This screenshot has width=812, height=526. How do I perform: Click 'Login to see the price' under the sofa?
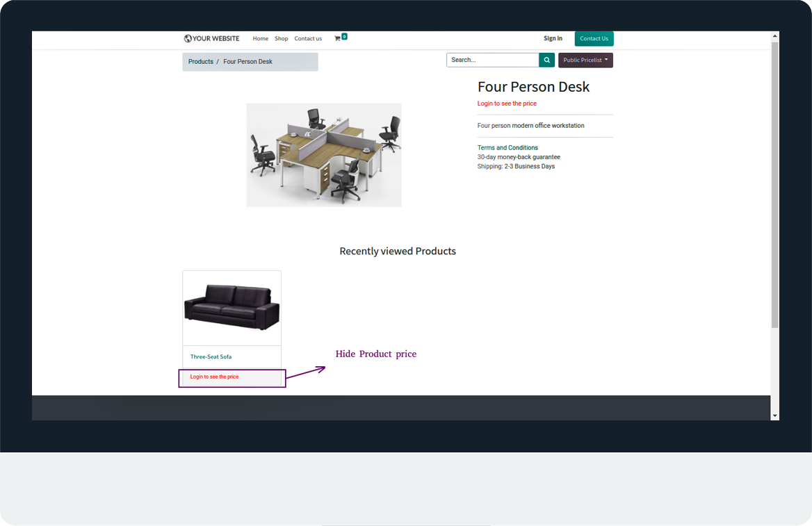(x=214, y=377)
